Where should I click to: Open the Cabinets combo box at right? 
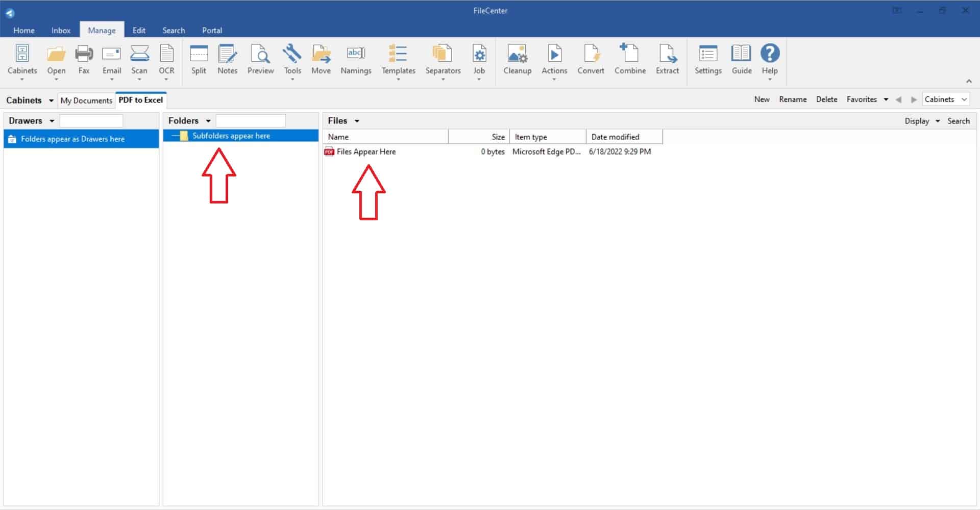tap(945, 99)
